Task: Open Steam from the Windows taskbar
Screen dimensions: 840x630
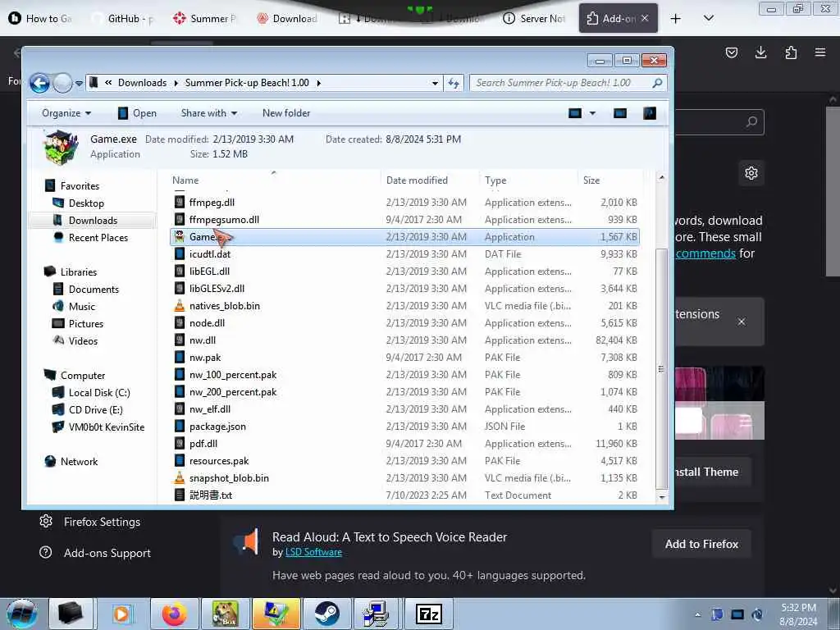Action: coord(326,614)
